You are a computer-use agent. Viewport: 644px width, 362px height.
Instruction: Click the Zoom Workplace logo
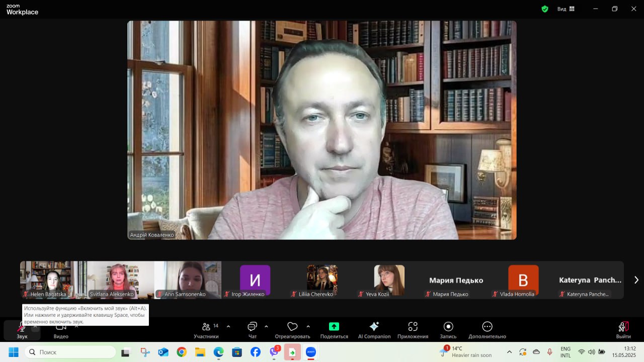tap(22, 9)
